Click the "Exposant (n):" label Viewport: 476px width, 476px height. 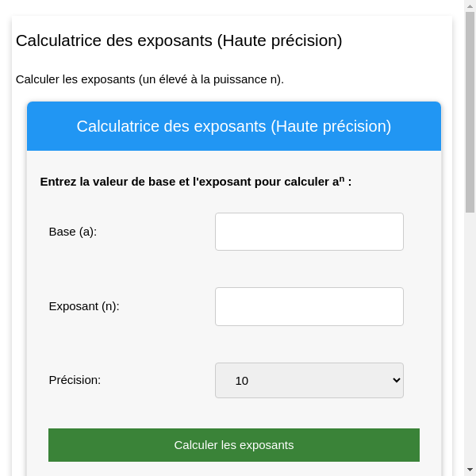pyautogui.click(x=84, y=306)
